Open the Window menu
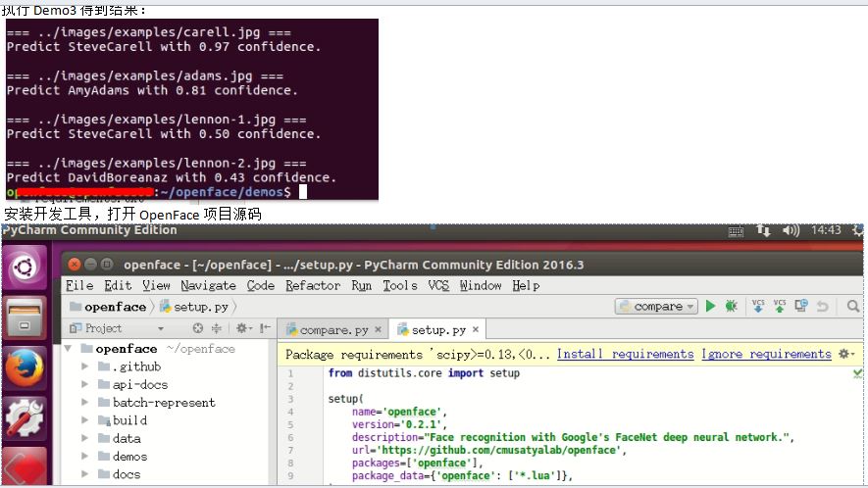The width and height of the screenshot is (868, 488). 480,285
